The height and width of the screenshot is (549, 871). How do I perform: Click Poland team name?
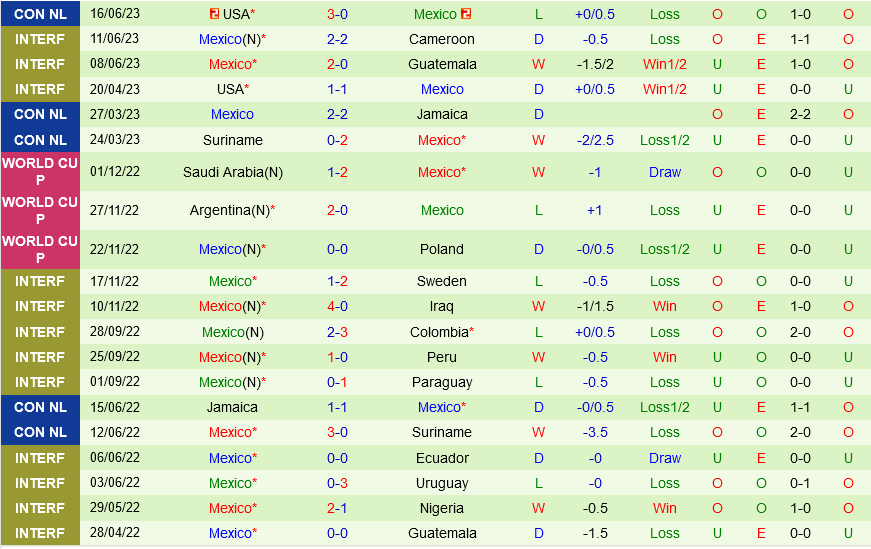click(442, 249)
